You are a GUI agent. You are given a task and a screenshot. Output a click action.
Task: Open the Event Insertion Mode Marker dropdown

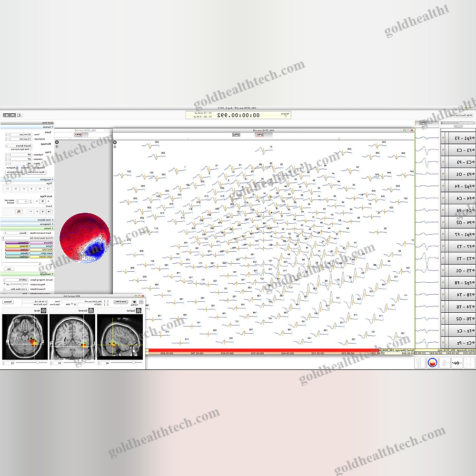coord(16,233)
